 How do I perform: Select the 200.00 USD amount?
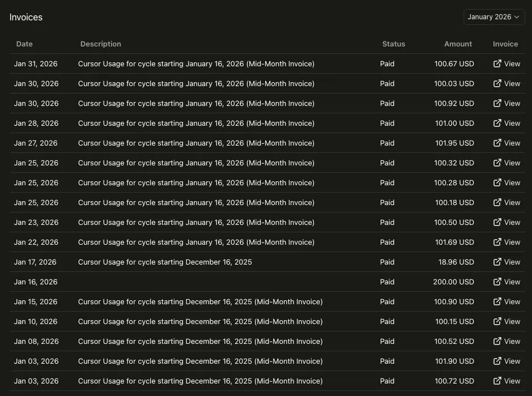pyautogui.click(x=454, y=282)
